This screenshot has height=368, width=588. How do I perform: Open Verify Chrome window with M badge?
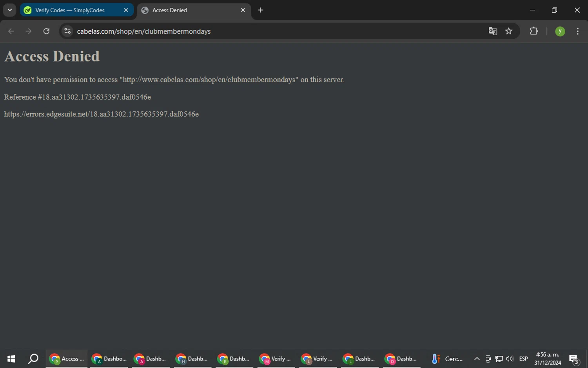click(276, 359)
